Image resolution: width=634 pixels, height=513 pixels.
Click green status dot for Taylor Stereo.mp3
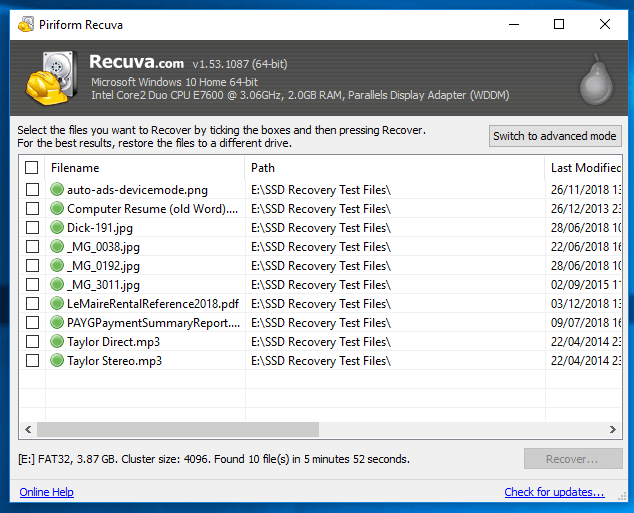(x=57, y=360)
